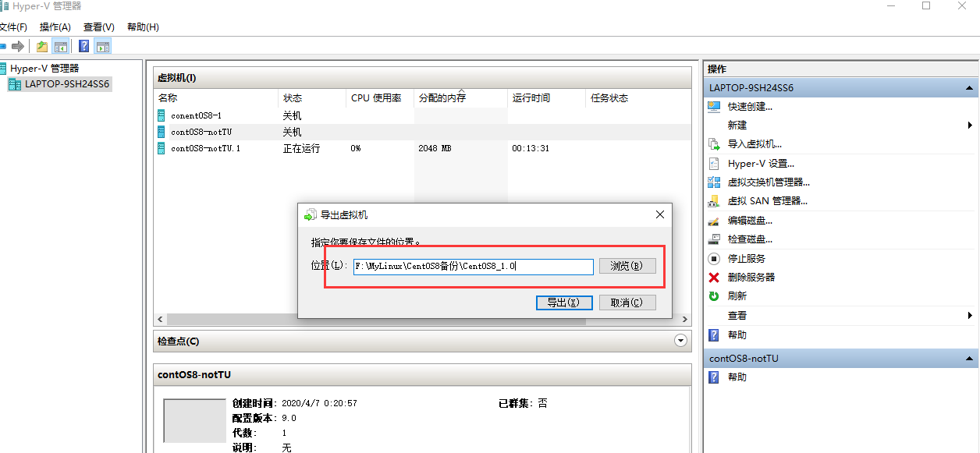This screenshot has width=980, height=453.
Task: Click the VM icon beside contOS8-notTU.1
Action: point(162,148)
